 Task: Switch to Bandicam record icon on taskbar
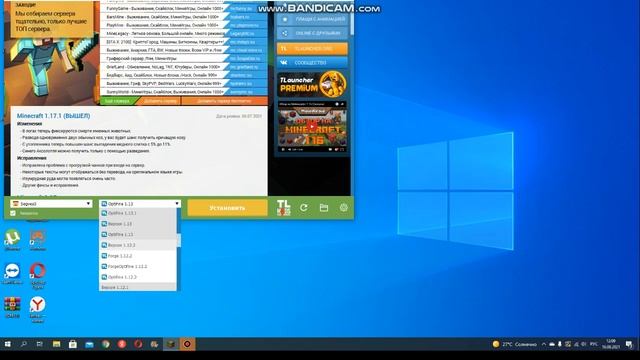click(x=187, y=344)
